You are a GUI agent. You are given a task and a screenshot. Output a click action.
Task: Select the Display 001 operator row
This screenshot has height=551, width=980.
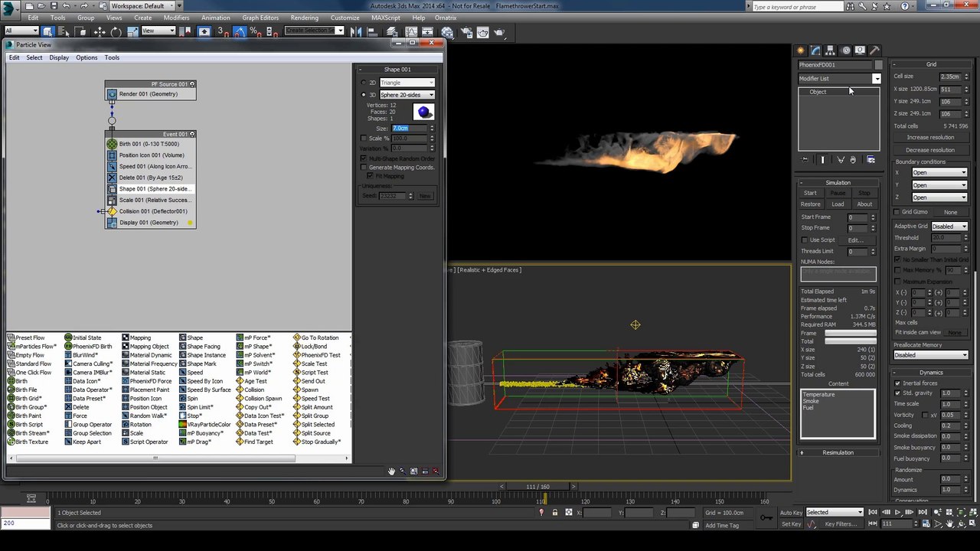pyautogui.click(x=150, y=223)
